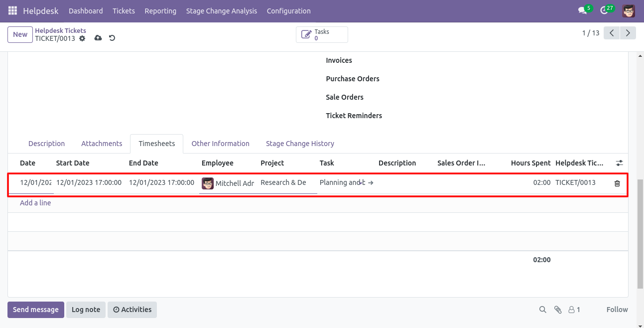The width and height of the screenshot is (644, 328).
Task: Go to next record arrow
Action: tap(628, 33)
